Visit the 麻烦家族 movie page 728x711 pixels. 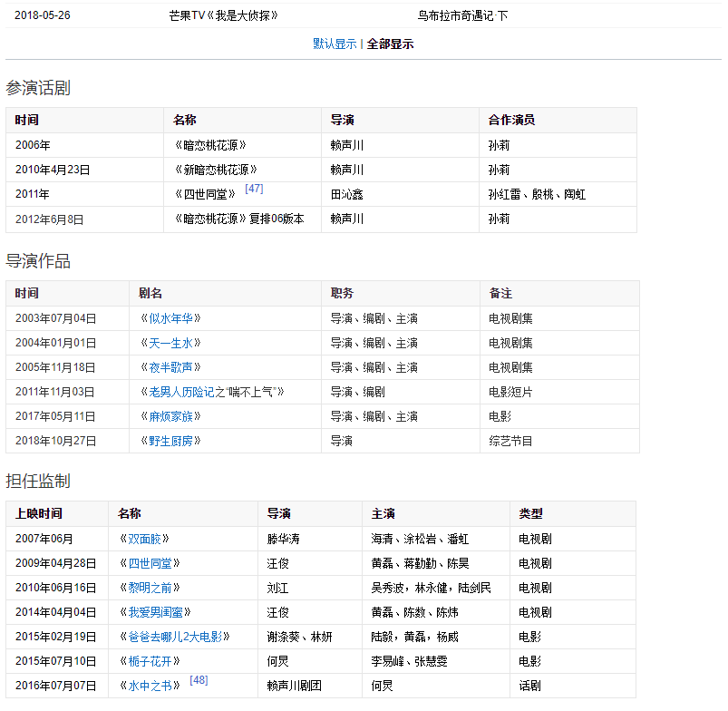(170, 416)
